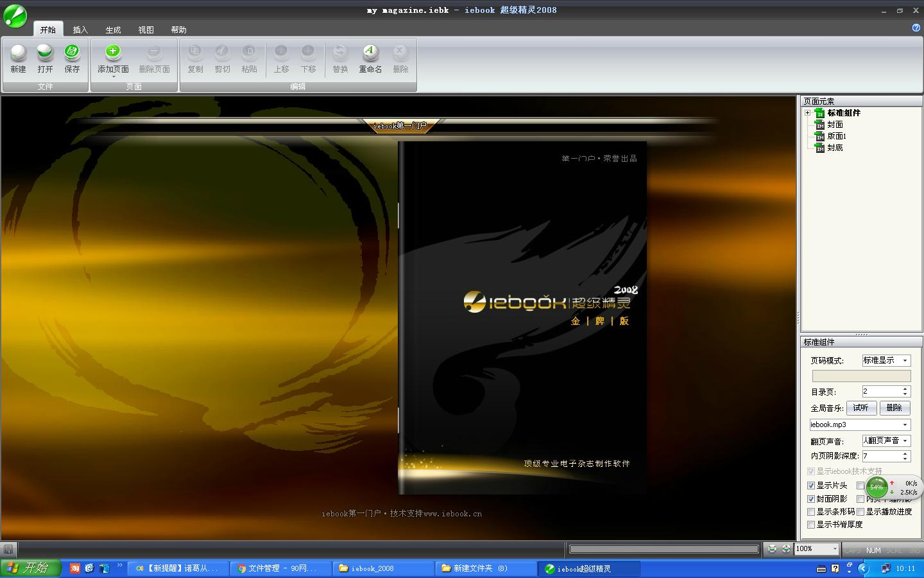Expand the taskbar quick launch chevron
The height and width of the screenshot is (578, 924).
(119, 565)
